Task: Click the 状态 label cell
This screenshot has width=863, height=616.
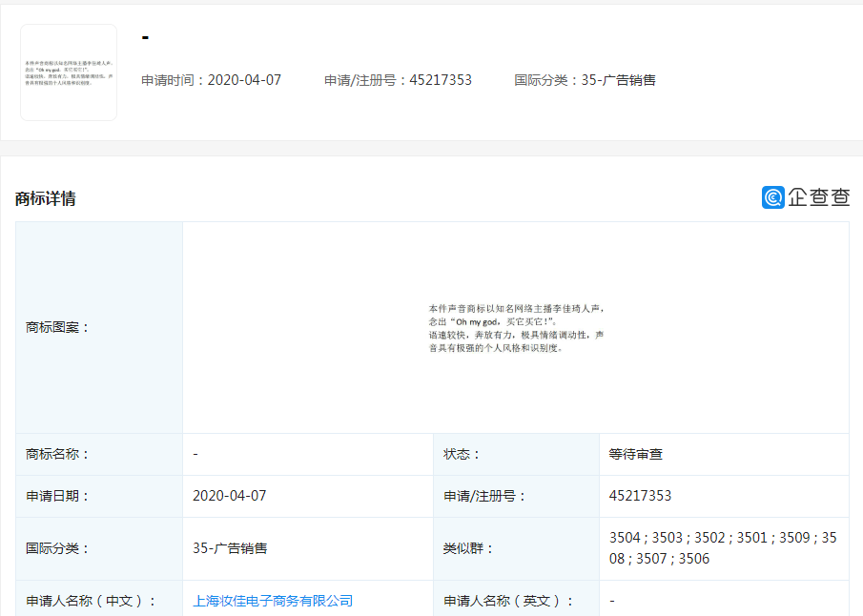Action: 462,454
